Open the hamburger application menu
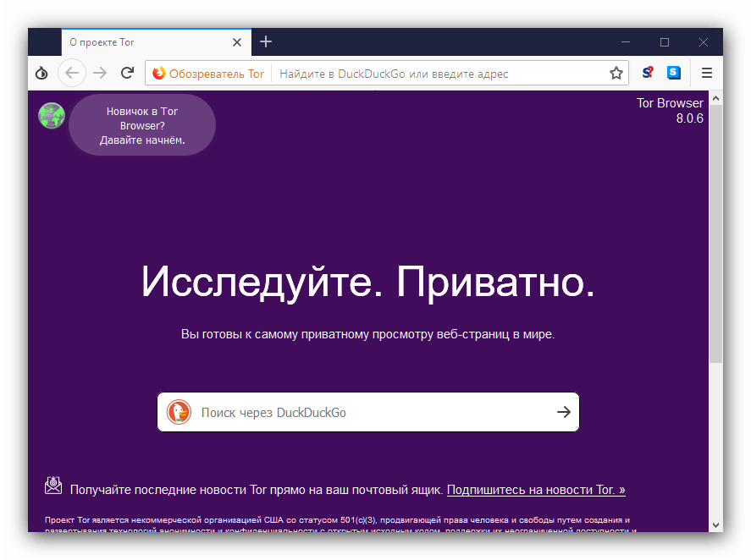The width and height of the screenshot is (751, 560). click(x=707, y=74)
